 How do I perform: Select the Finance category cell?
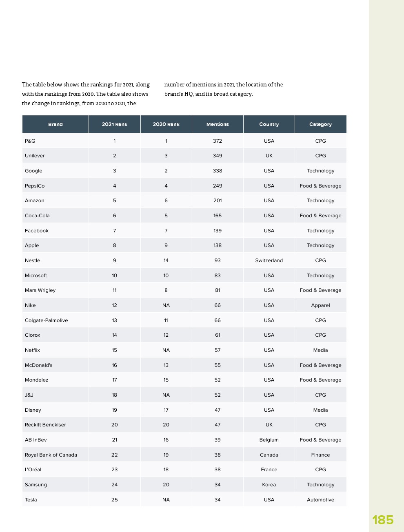(320, 455)
